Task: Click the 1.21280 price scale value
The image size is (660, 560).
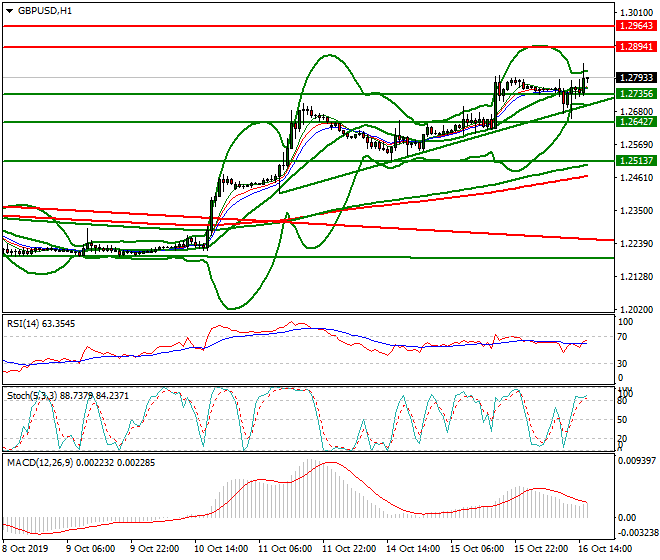Action: [x=637, y=277]
